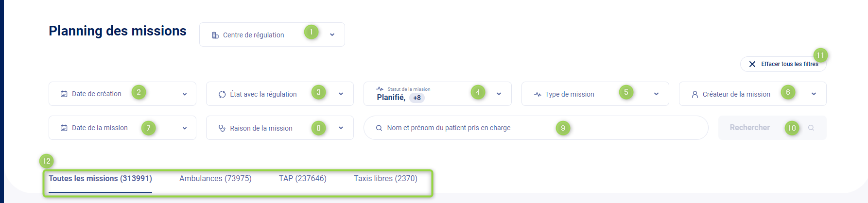Screen dimensions: 868x203
Task: Expand the Centre de régulation dropdown arrow
Action: 332,35
